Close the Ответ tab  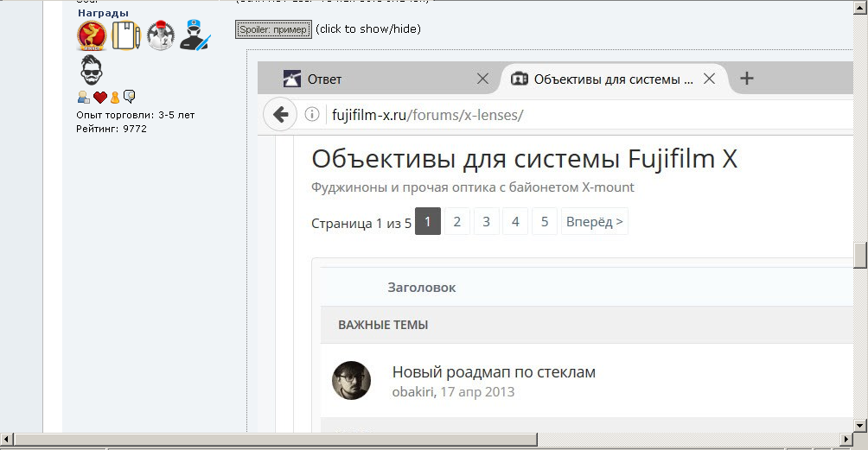(x=482, y=79)
